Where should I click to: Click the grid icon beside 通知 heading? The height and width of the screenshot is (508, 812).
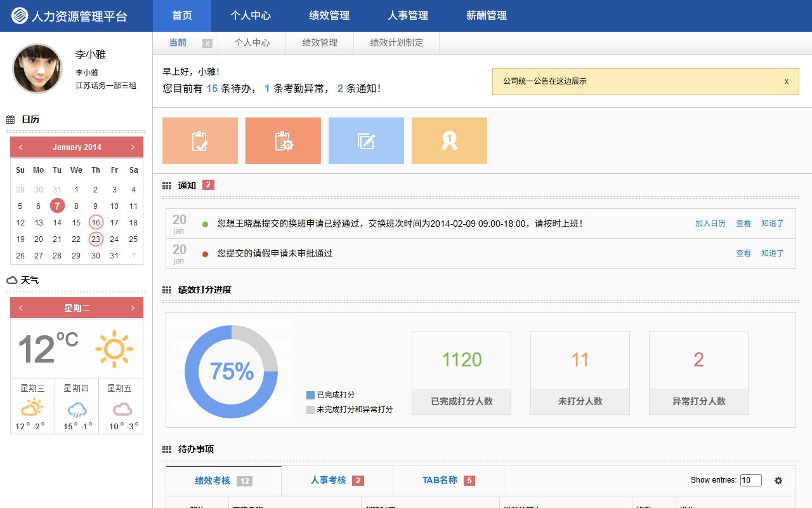167,185
